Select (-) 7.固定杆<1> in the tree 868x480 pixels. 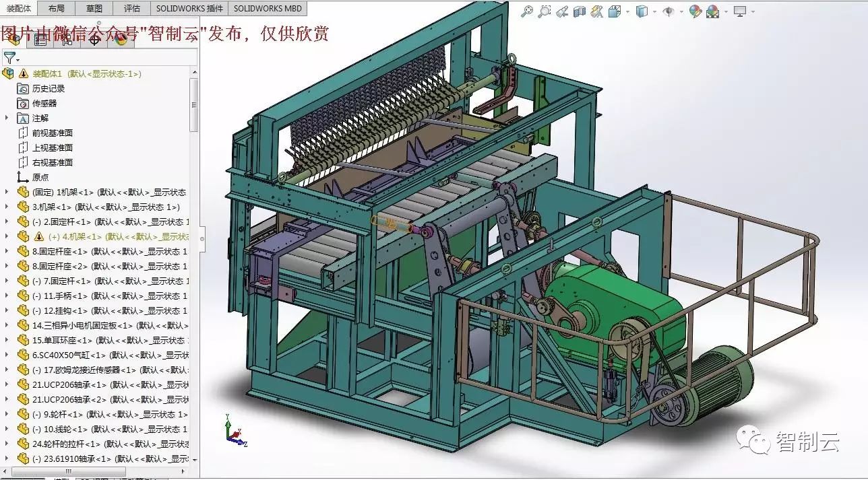pos(111,281)
